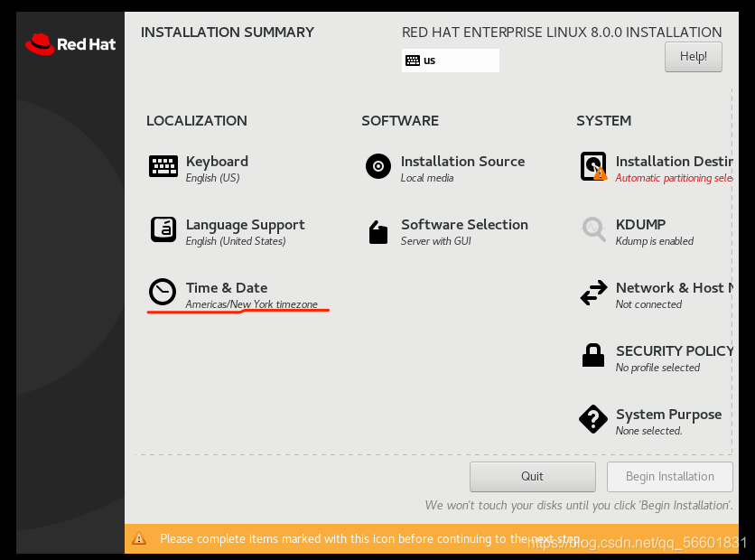Click the Help! button

[694, 57]
